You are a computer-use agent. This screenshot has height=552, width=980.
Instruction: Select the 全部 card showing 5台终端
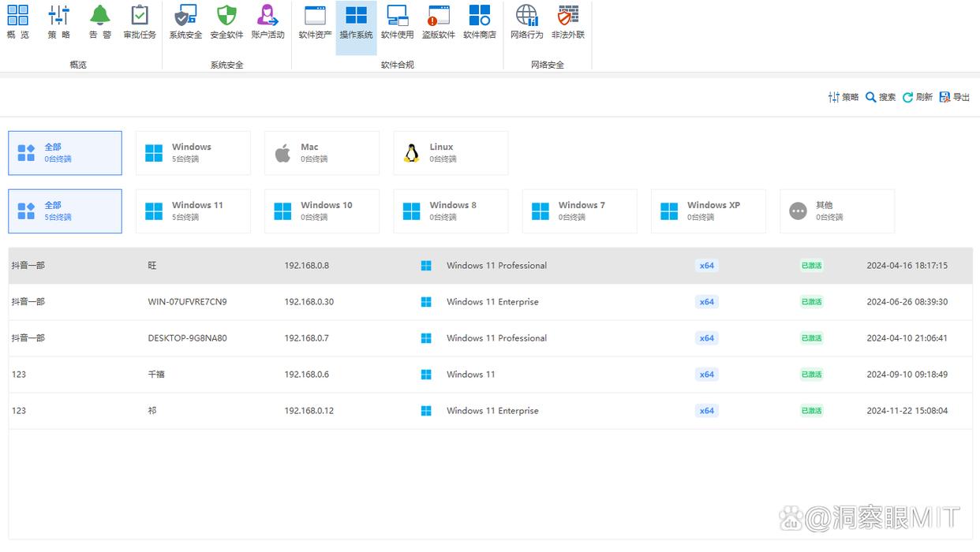(x=65, y=211)
